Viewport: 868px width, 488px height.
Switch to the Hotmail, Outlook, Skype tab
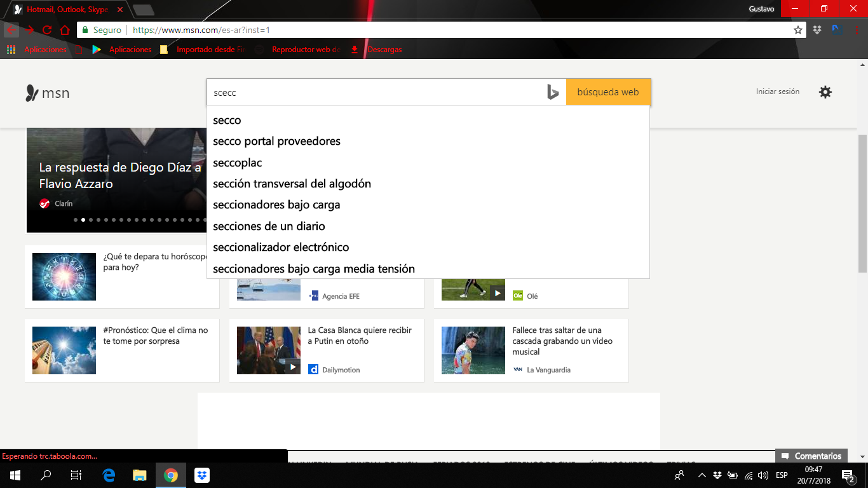[x=67, y=10]
